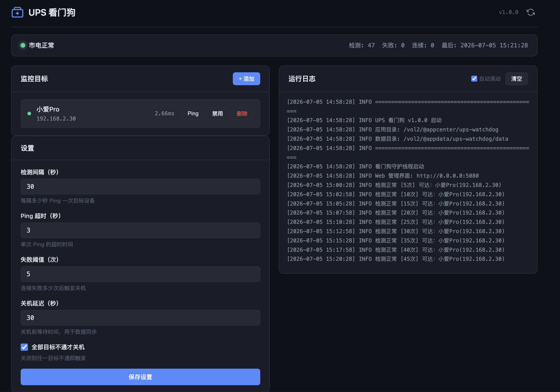The height and width of the screenshot is (392, 560).
Task: Focus the 检测间隔 input field
Action: pos(140,187)
